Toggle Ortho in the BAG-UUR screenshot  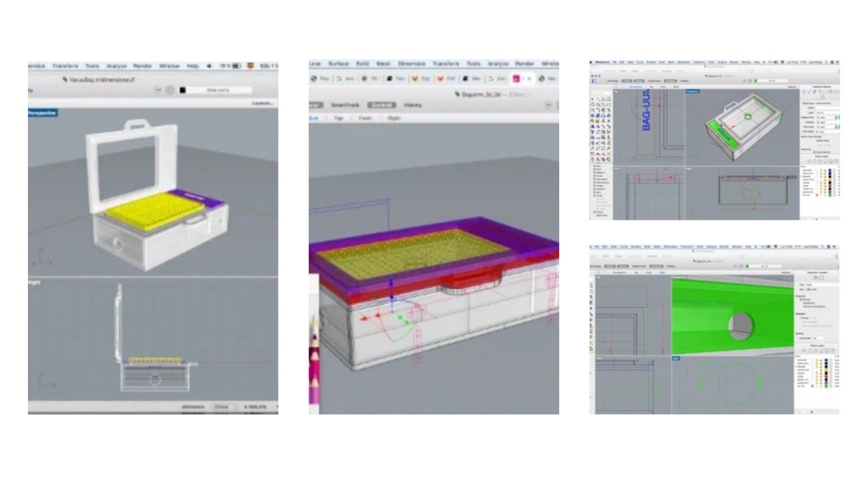[x=627, y=81]
